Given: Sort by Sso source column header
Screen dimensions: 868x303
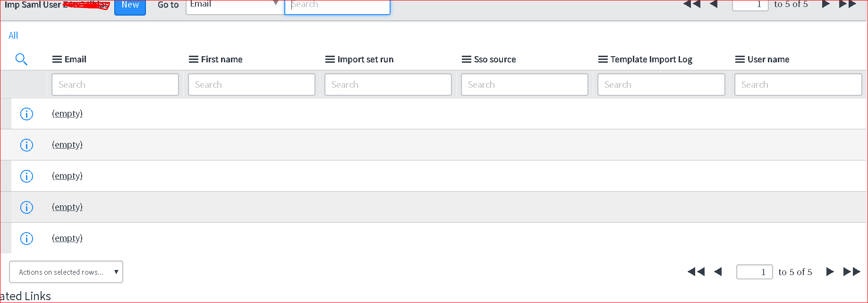Looking at the screenshot, I should (495, 59).
